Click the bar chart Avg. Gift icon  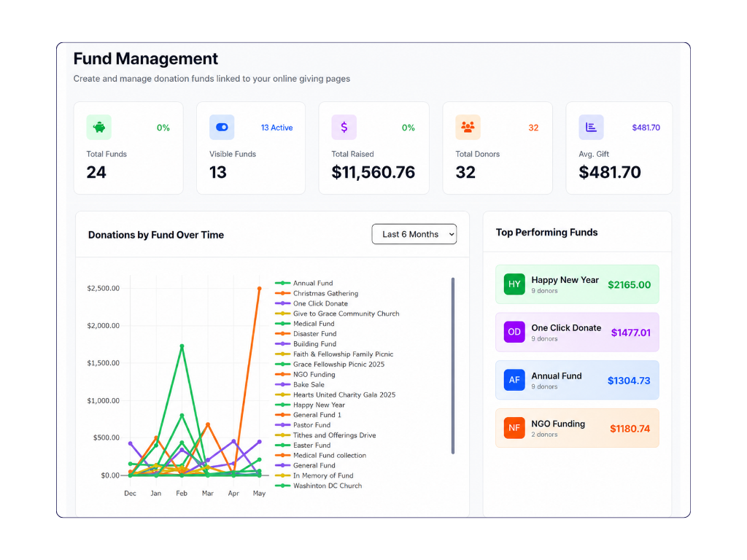[x=591, y=127]
